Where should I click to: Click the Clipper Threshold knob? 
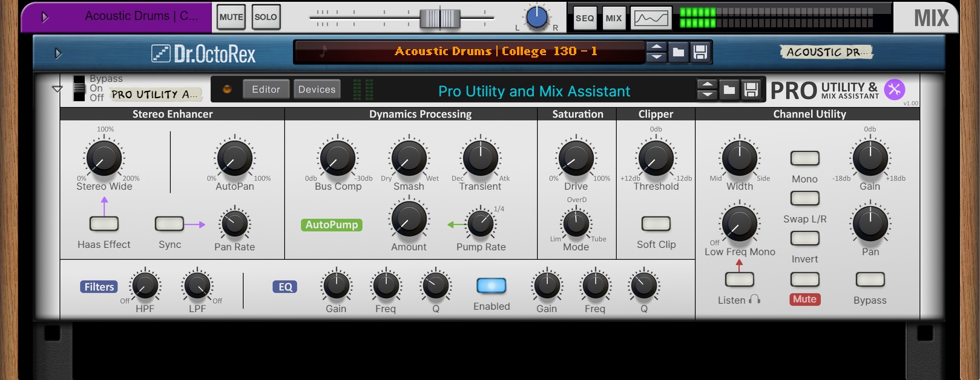tap(656, 158)
